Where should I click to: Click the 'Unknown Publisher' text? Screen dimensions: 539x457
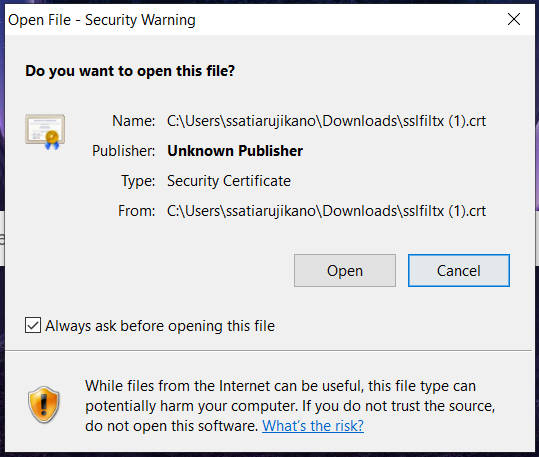(235, 151)
